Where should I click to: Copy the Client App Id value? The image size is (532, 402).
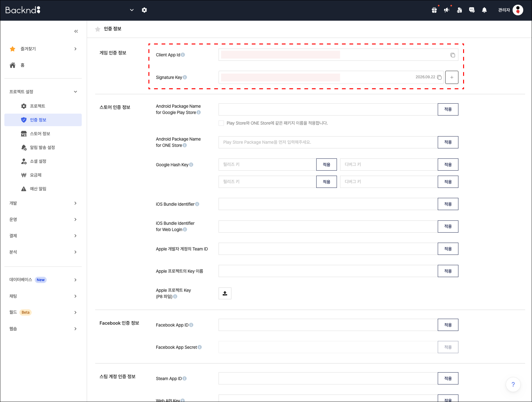coord(453,55)
